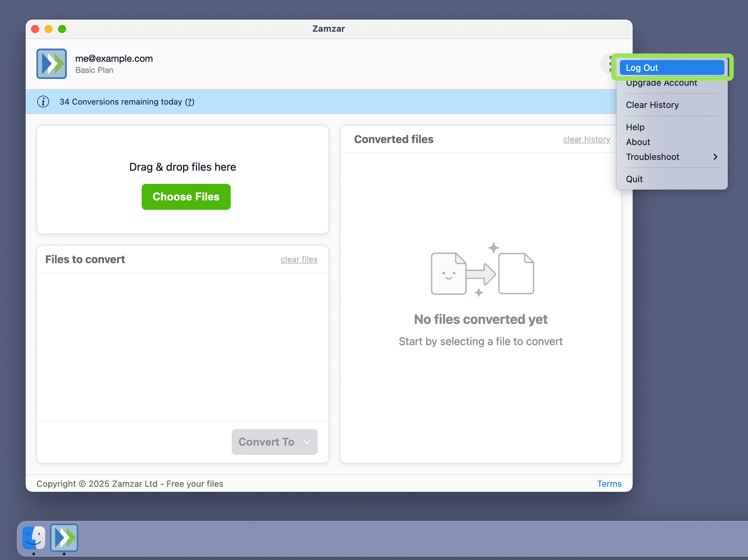Screen dimensions: 748x560
Task: Open the three-dot options menu button
Action: pyautogui.click(x=609, y=63)
